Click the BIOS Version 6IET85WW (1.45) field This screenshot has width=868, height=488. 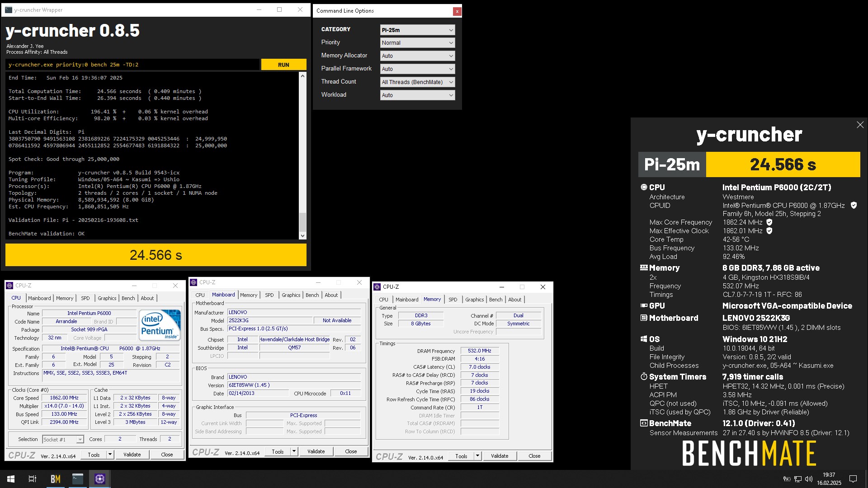click(x=294, y=385)
